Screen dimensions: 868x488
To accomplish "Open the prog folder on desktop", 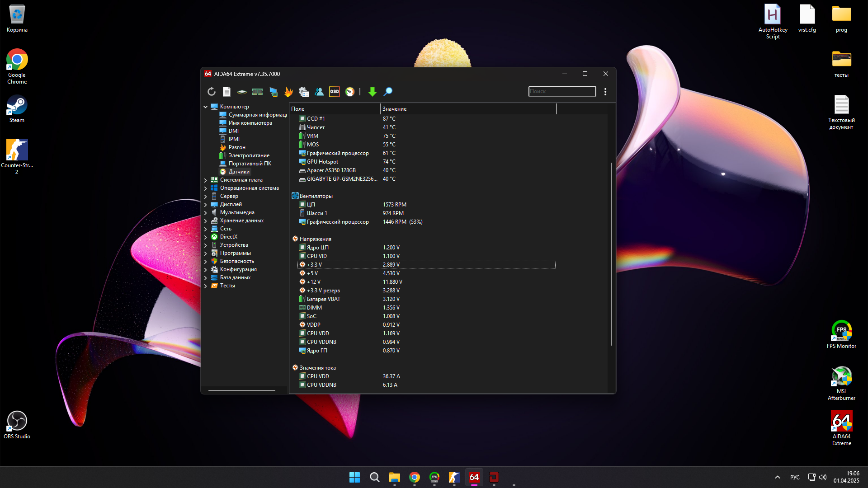I will pos(841,18).
